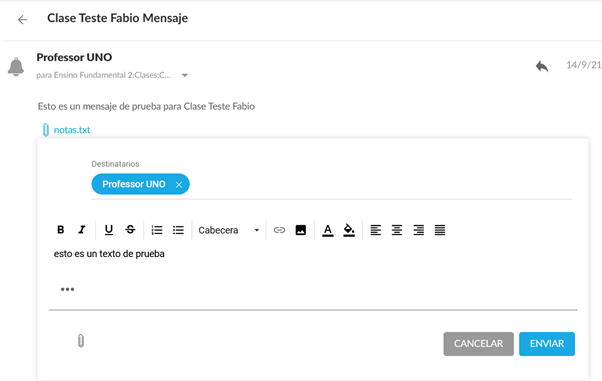Insert a bulleted list
This screenshot has width=602, height=381.
[x=178, y=230]
